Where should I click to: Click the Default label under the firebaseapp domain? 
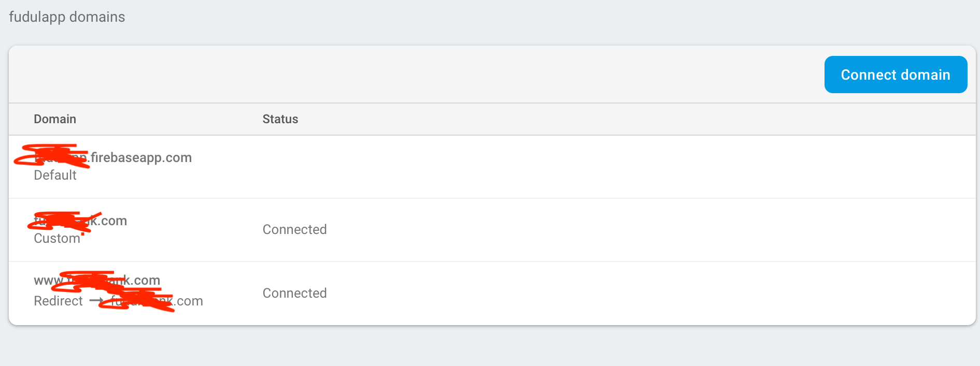(55, 175)
